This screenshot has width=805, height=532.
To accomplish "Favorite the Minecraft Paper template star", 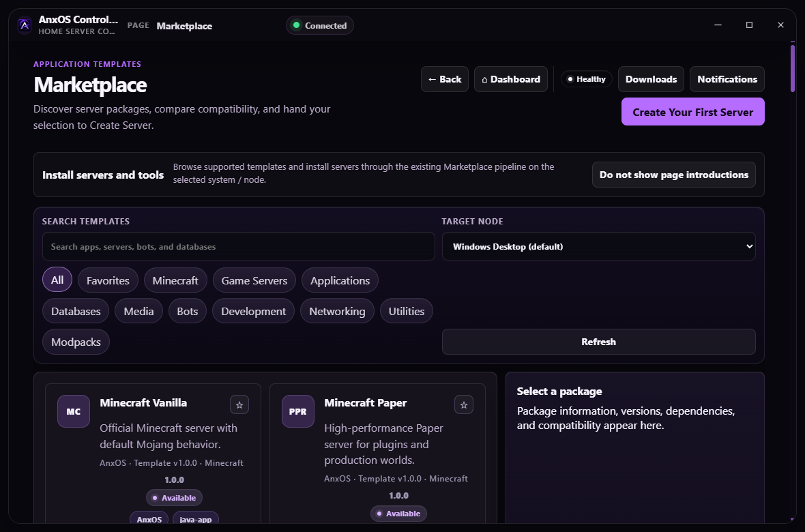I will pyautogui.click(x=464, y=404).
